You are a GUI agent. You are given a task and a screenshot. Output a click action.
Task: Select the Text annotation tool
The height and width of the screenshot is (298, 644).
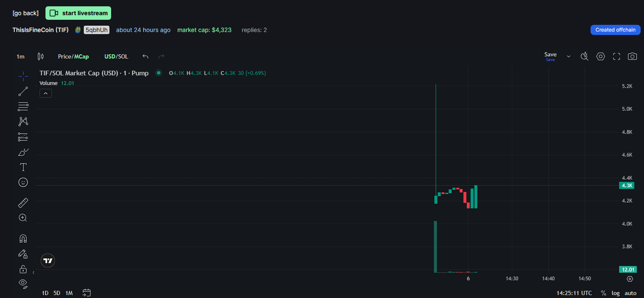click(x=23, y=167)
